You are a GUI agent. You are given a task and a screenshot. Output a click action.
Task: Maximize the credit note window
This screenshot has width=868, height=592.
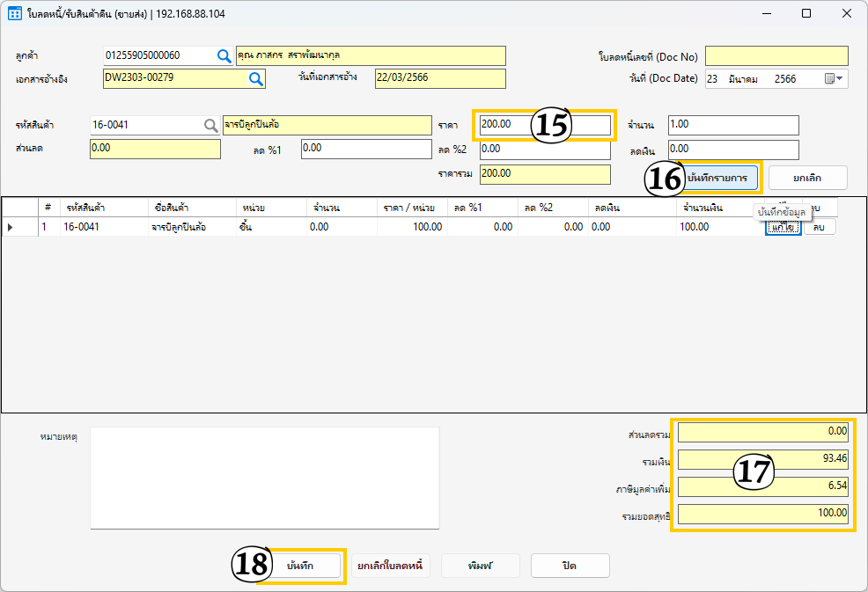[806, 14]
